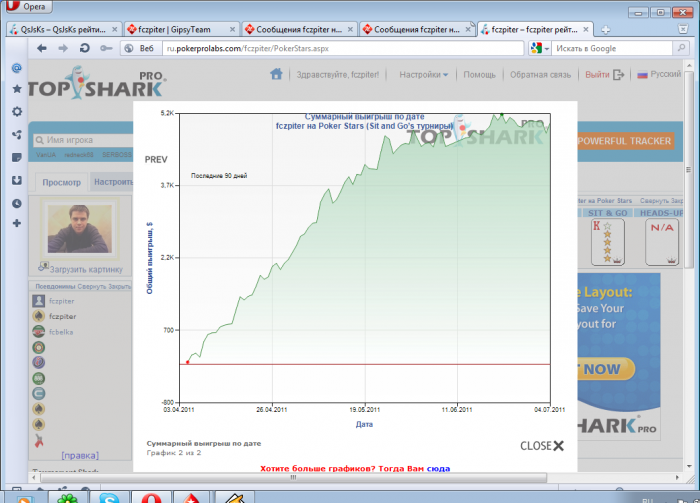Select the HEADS-UP tab
The height and width of the screenshot is (503, 700).
point(660,213)
